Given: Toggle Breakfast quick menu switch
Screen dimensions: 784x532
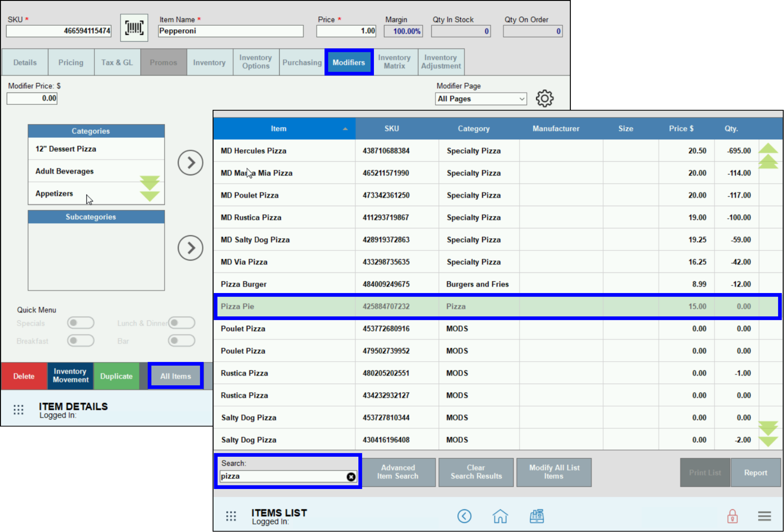Looking at the screenshot, I should pos(81,341).
